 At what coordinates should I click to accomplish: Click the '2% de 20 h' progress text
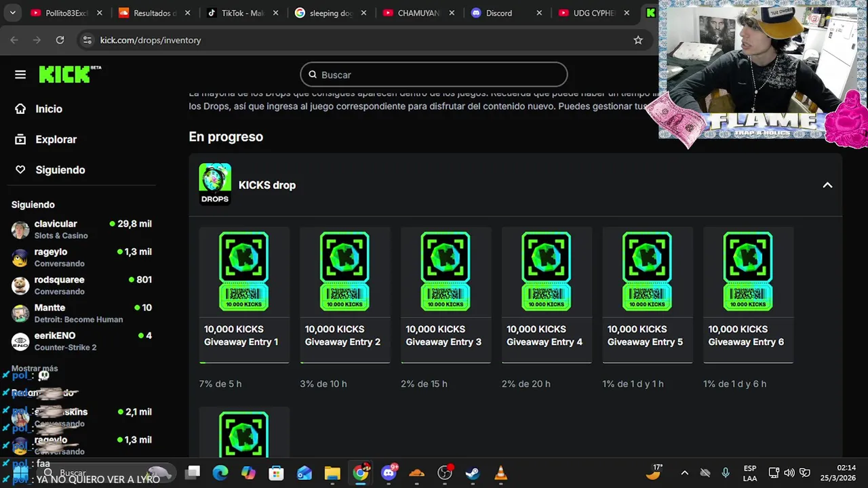click(x=526, y=384)
